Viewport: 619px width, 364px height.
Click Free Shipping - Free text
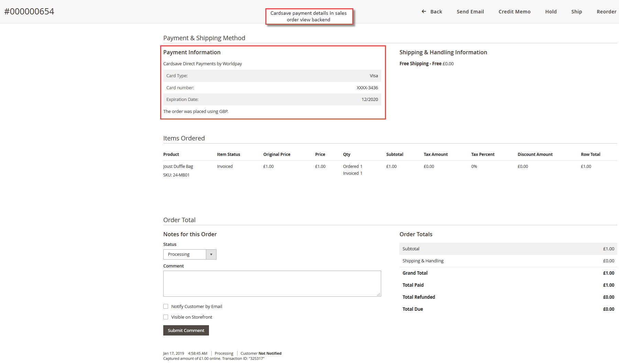(x=420, y=64)
